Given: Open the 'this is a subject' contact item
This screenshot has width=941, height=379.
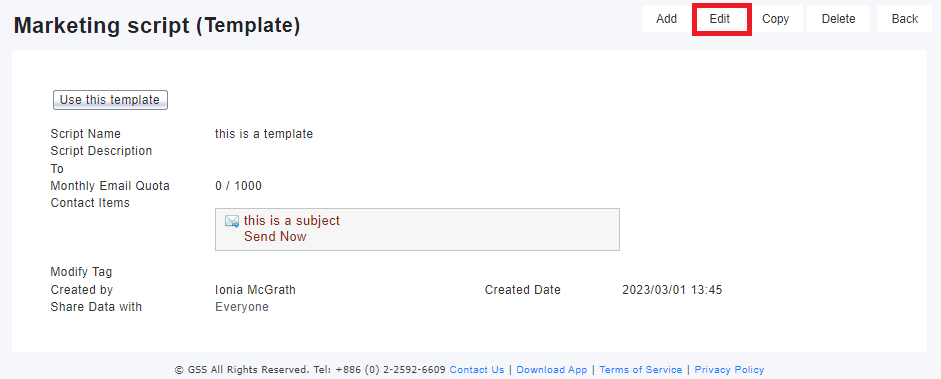Looking at the screenshot, I should pyautogui.click(x=292, y=221).
